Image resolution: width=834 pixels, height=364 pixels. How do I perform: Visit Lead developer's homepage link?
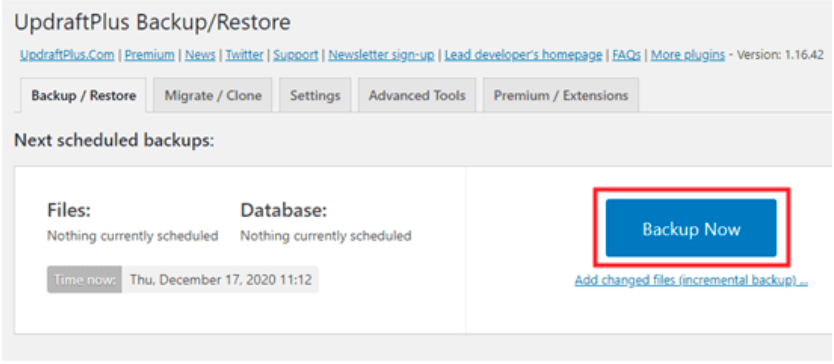[x=523, y=55]
